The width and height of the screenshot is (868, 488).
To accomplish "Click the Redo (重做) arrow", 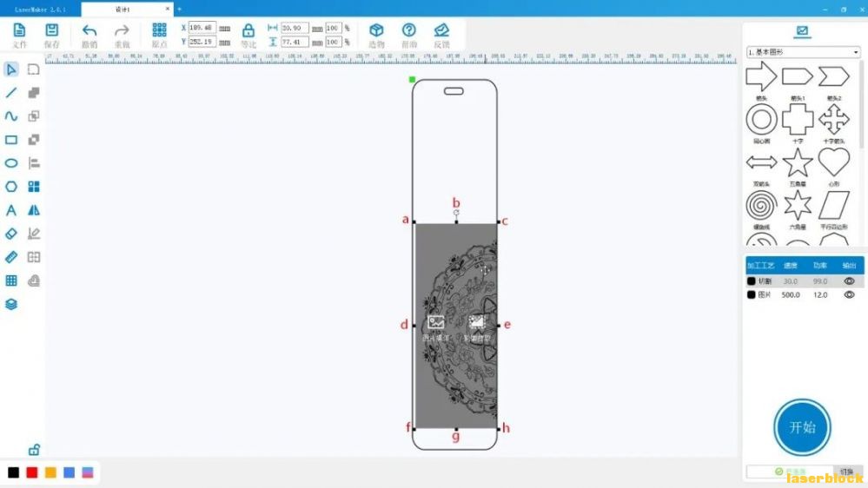I will coord(122,30).
